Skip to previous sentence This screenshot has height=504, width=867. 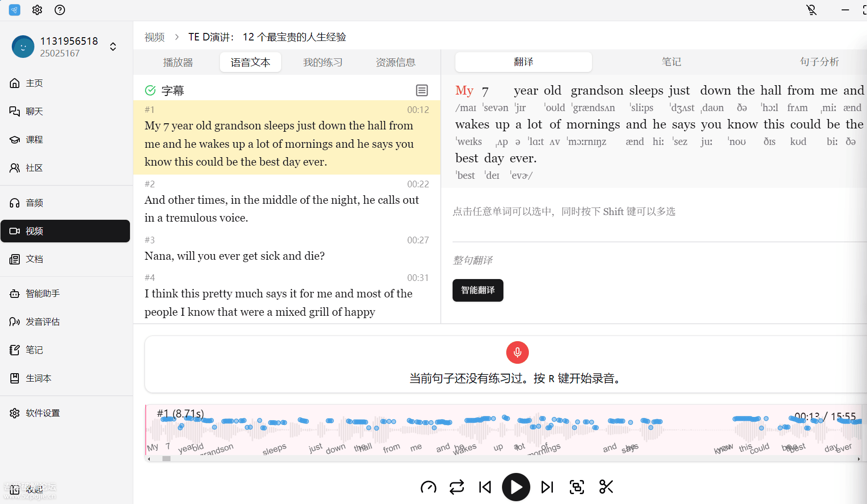(x=485, y=487)
